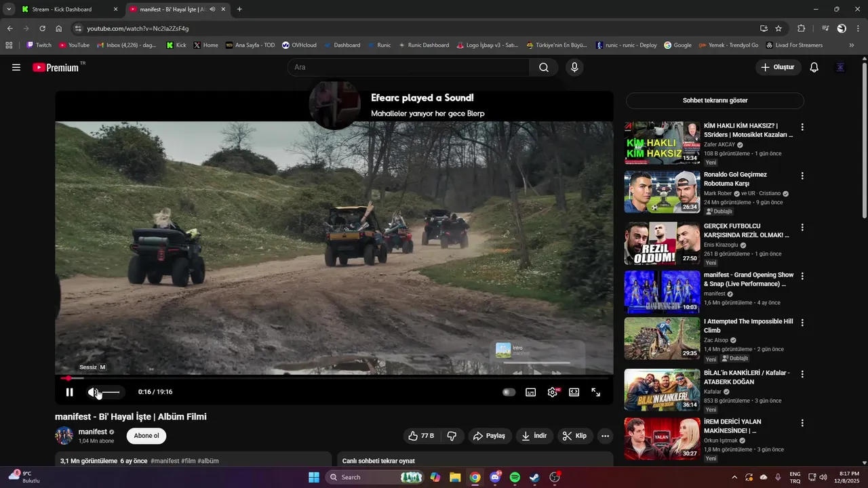Screen dimensions: 868x488
Task: Focus the Ara search field
Action: tap(408, 67)
